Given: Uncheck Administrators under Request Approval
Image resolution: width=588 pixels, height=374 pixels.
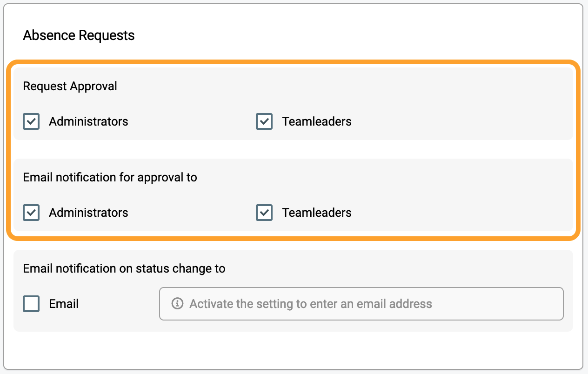Looking at the screenshot, I should coord(31,121).
